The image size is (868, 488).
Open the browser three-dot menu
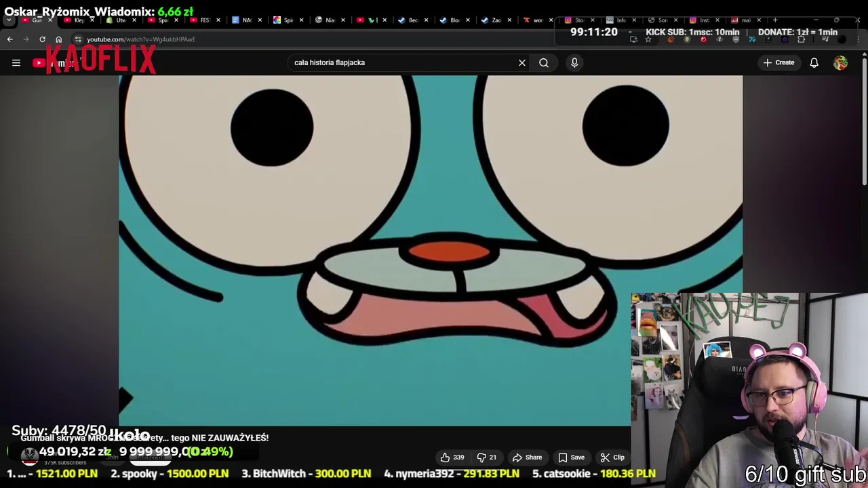coord(859,39)
